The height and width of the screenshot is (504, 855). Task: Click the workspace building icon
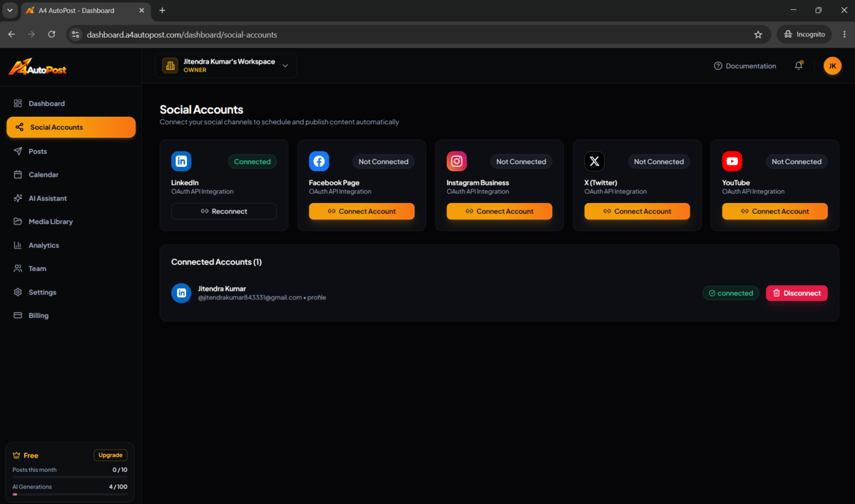click(x=170, y=66)
